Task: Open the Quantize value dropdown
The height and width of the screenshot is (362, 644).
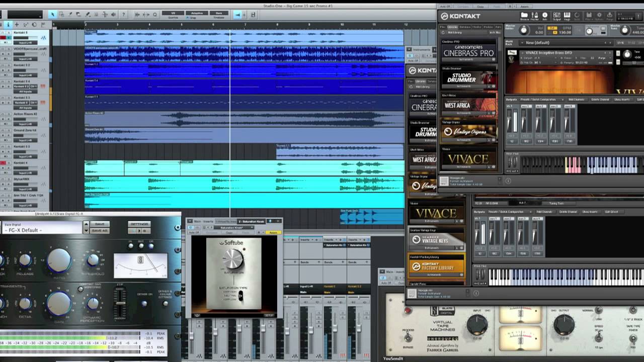Action: 173,13
